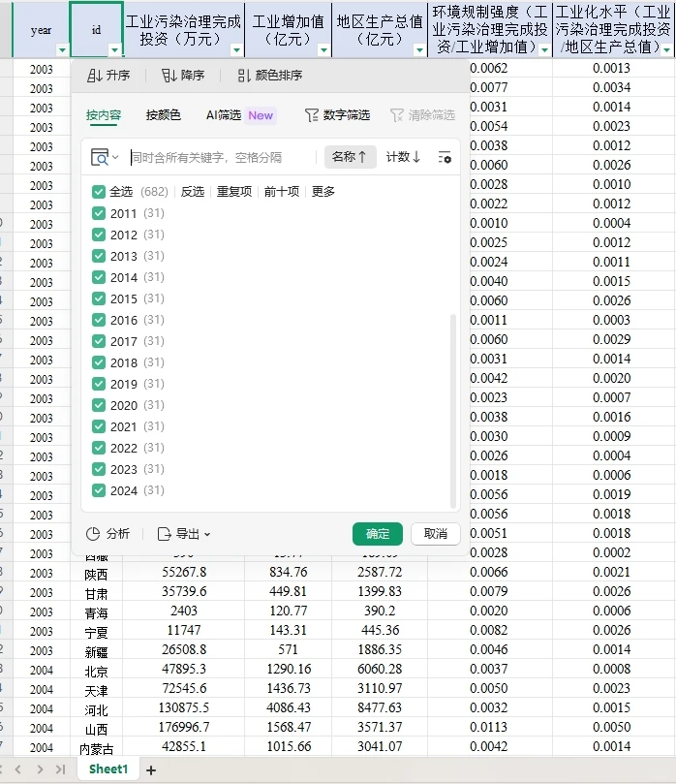Screen dimensions: 676x784
Task: Uncheck the 2023 checkbox
Action: coord(99,469)
